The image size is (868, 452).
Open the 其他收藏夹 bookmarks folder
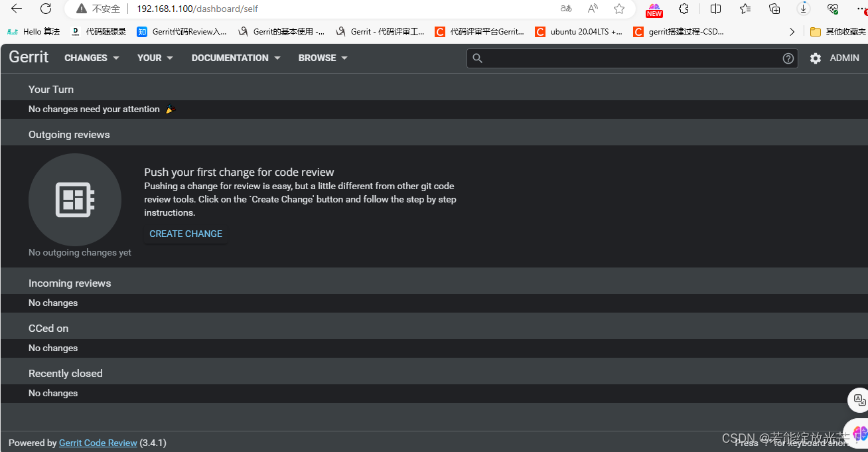pyautogui.click(x=838, y=31)
